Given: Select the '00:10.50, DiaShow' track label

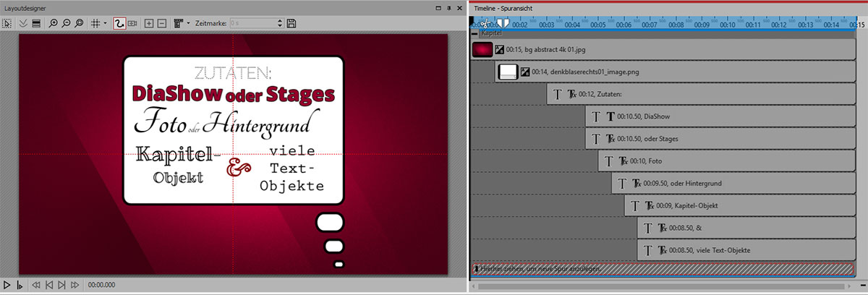Looking at the screenshot, I should [x=643, y=116].
